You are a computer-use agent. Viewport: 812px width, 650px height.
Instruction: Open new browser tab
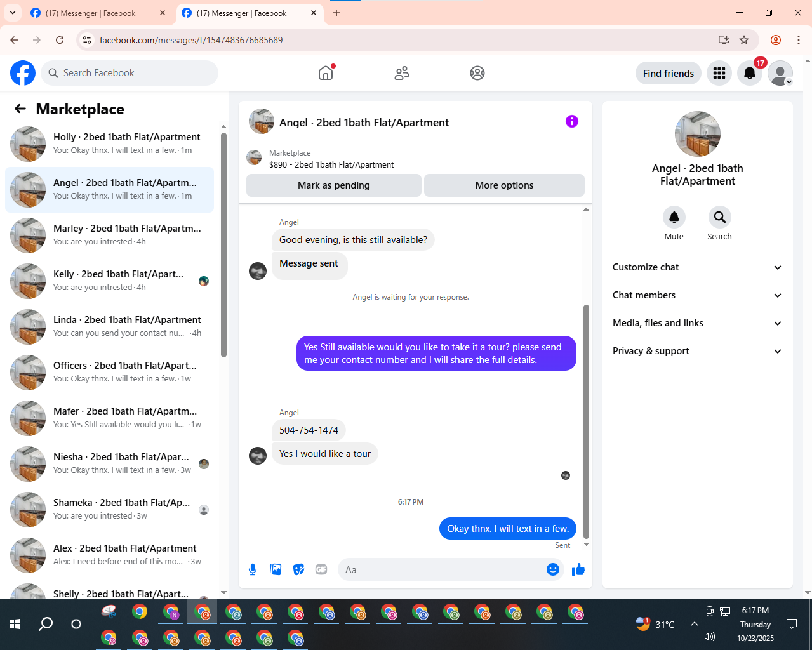tap(336, 13)
